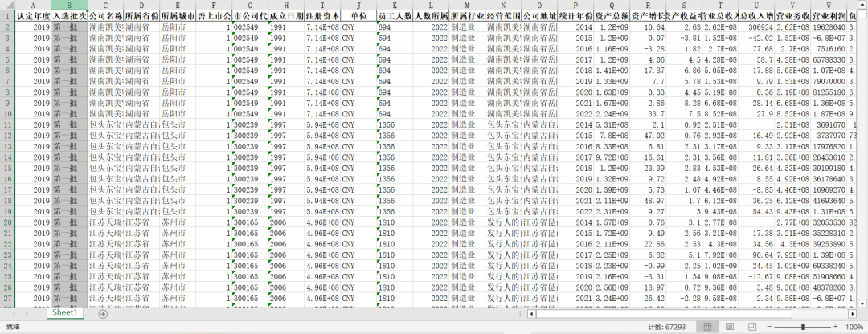868x334 pixels.
Task: Click the sheet tab scroll-right arrow
Action: point(27,314)
